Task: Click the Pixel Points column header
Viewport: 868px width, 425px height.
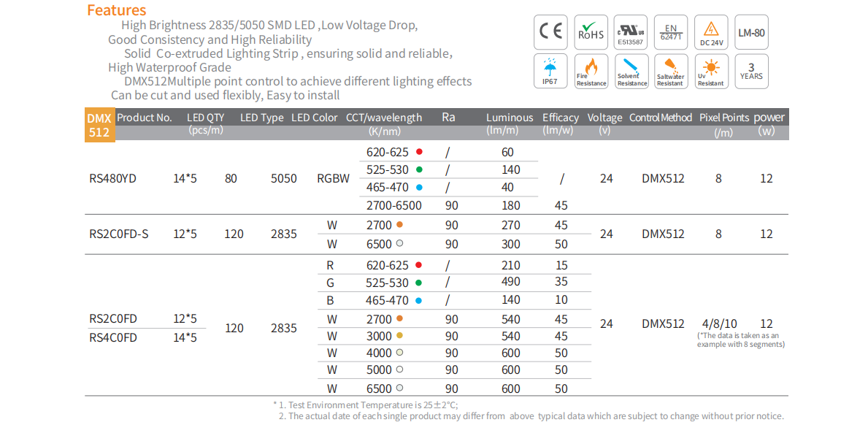Action: [724, 118]
